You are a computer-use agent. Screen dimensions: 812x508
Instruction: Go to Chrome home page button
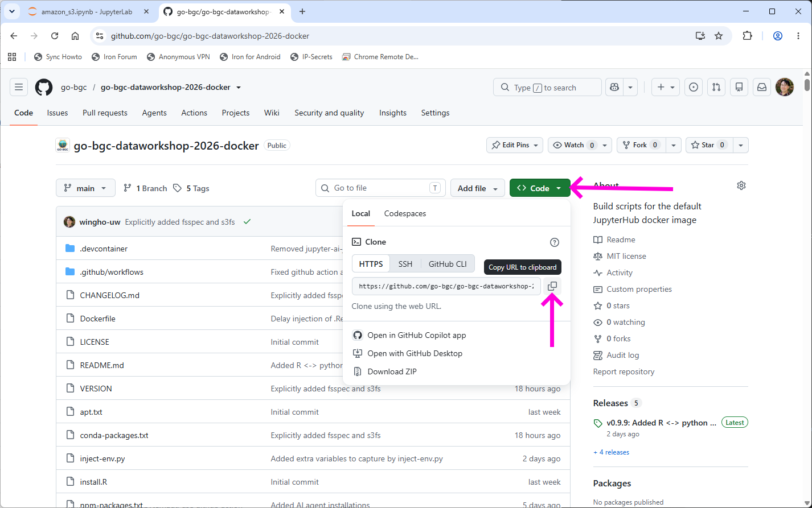tap(75, 36)
